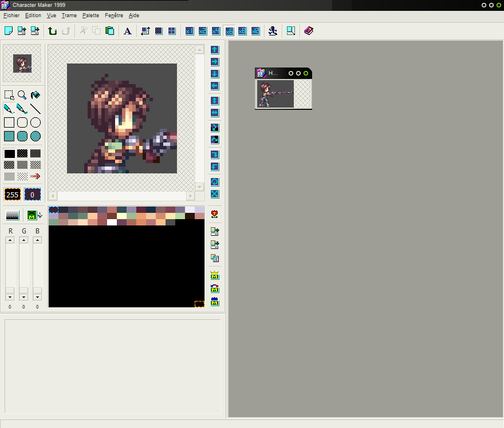The image size is (504, 428).
Task: Open the Trame menu
Action: tap(69, 15)
